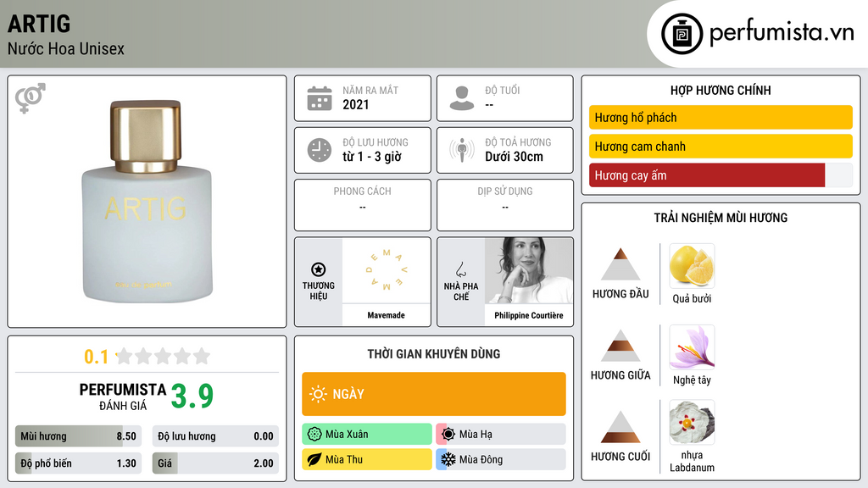Click the unisex gender symbol icon
Screen dimensions: 868x488
click(x=30, y=98)
